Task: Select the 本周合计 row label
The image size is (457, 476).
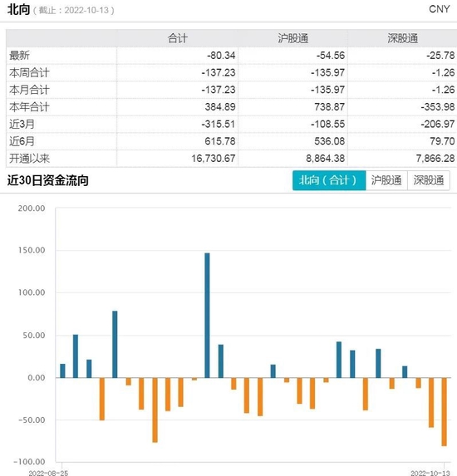Action: click(x=29, y=73)
